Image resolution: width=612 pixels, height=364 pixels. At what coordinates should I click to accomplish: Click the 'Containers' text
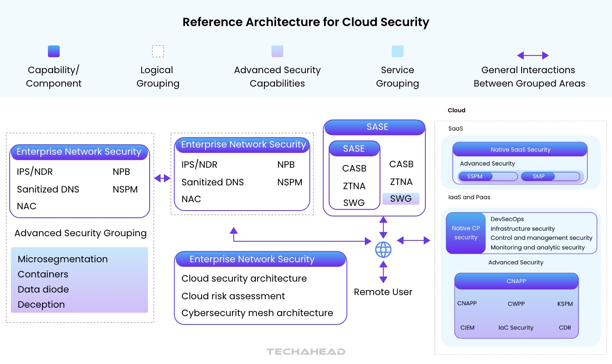[43, 274]
